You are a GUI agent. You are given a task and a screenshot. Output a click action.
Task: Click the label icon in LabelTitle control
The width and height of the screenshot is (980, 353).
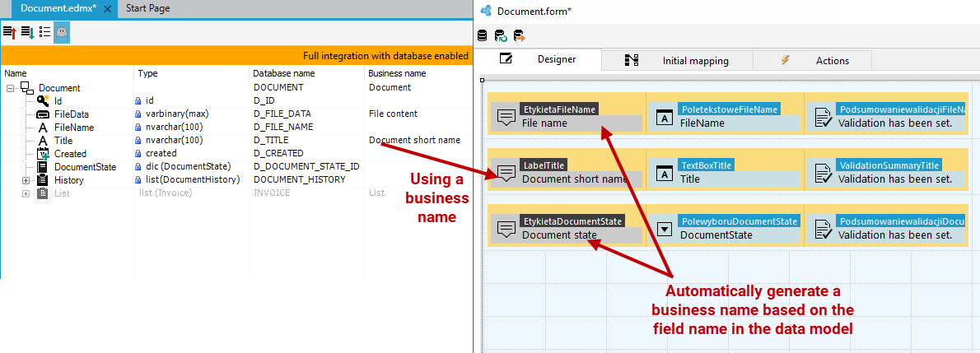tap(506, 173)
